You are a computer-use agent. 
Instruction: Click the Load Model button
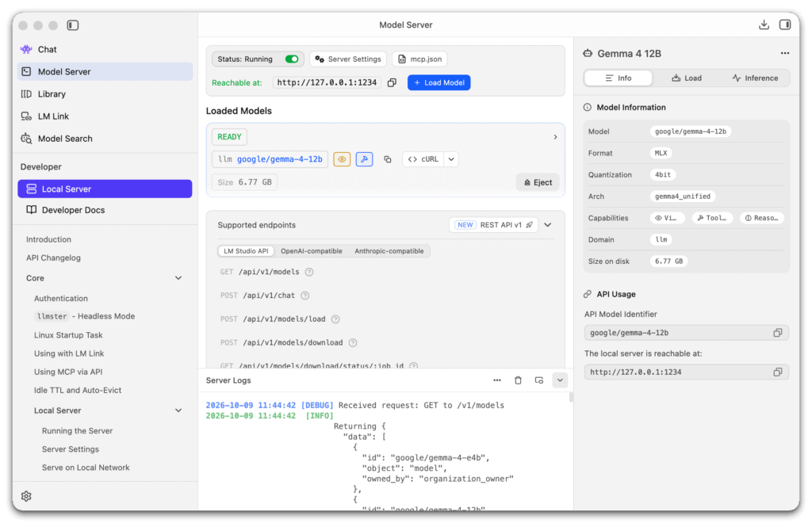click(x=439, y=83)
